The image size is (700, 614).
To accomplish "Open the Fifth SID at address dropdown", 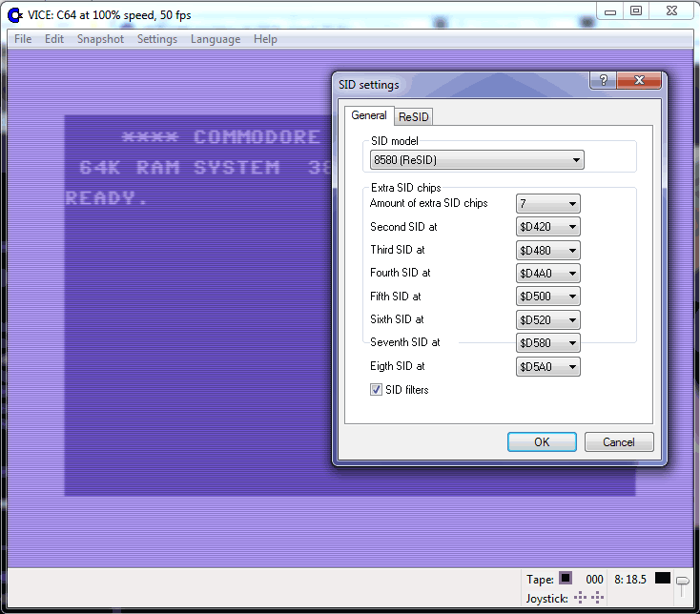I will click(547, 297).
